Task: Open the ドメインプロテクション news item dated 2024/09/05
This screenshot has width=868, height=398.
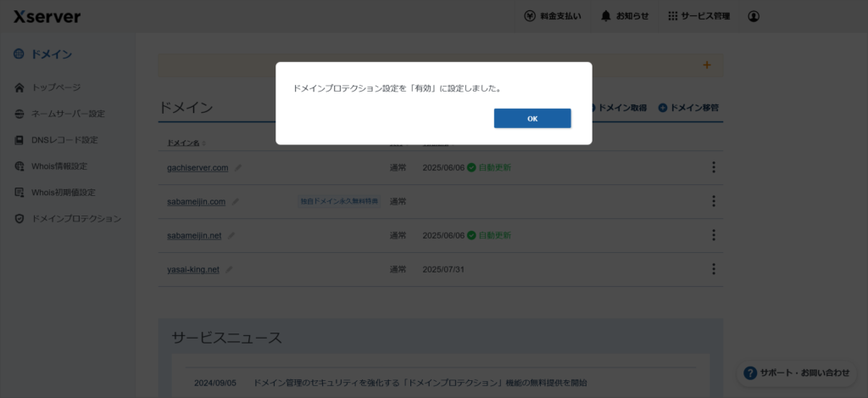Action: click(x=420, y=383)
